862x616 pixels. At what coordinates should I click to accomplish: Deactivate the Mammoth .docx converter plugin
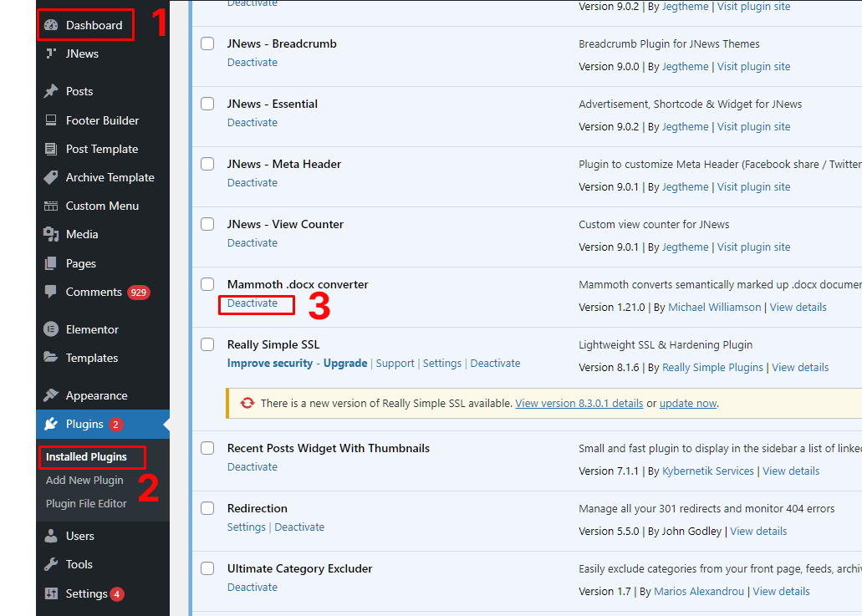point(252,303)
